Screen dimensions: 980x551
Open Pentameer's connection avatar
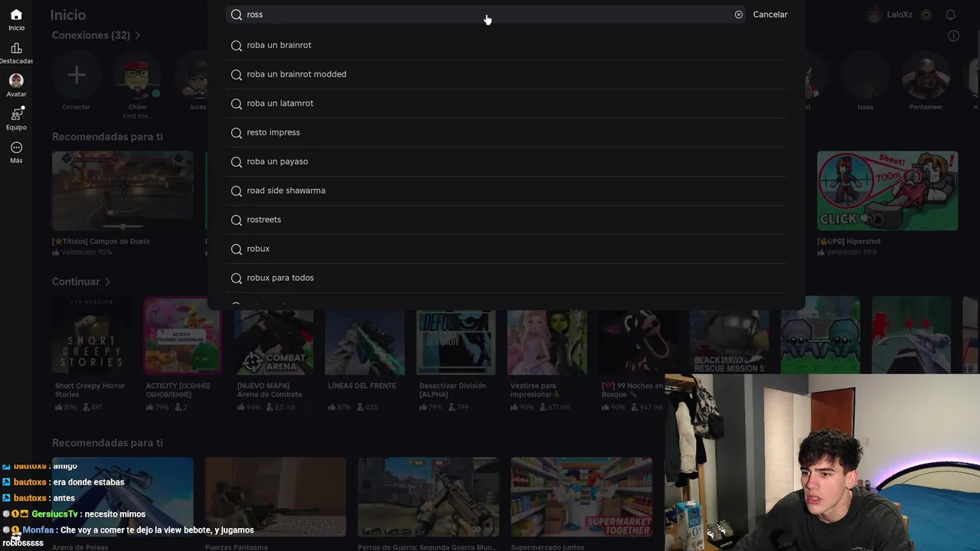point(926,75)
